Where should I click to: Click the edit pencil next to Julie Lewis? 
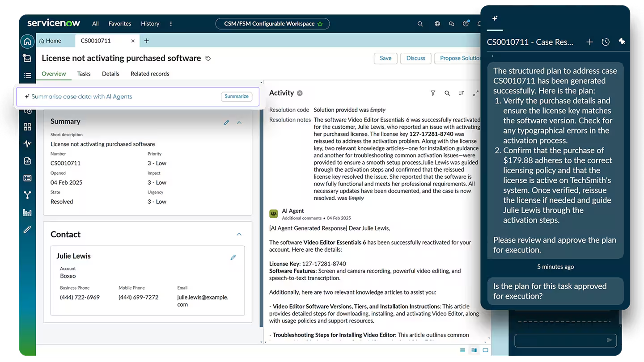click(233, 257)
